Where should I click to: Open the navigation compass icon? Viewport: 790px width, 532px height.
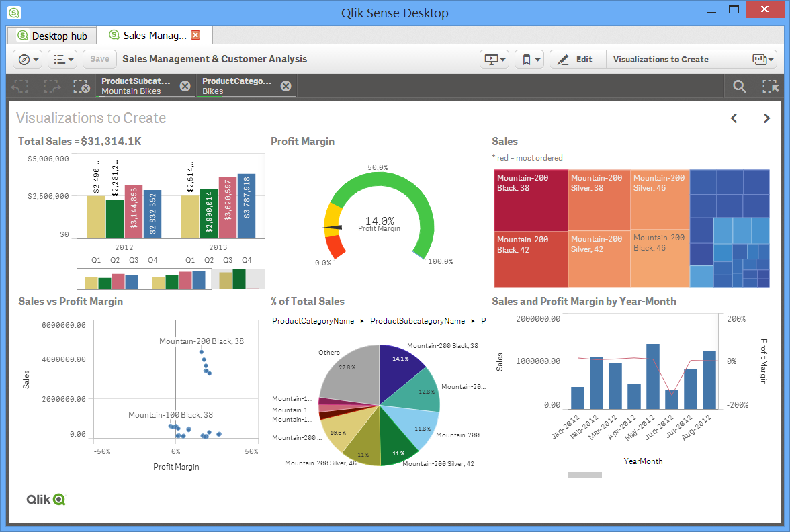click(x=23, y=59)
